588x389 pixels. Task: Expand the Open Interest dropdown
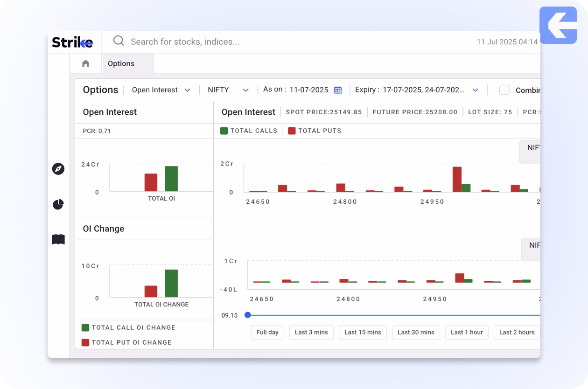coord(161,90)
